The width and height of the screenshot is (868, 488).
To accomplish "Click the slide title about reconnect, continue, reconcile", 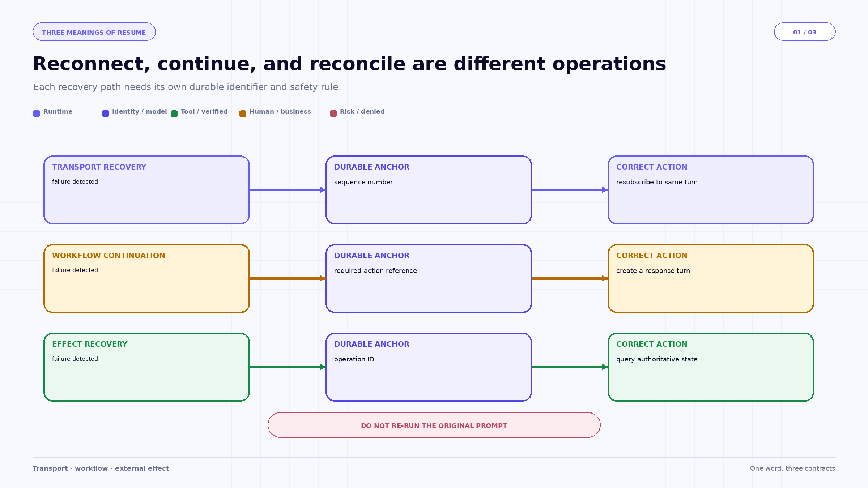I will (x=349, y=64).
